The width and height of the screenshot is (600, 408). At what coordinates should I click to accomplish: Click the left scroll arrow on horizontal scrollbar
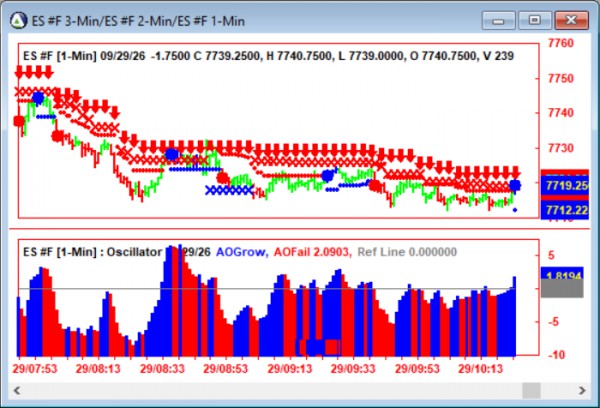coord(17,390)
